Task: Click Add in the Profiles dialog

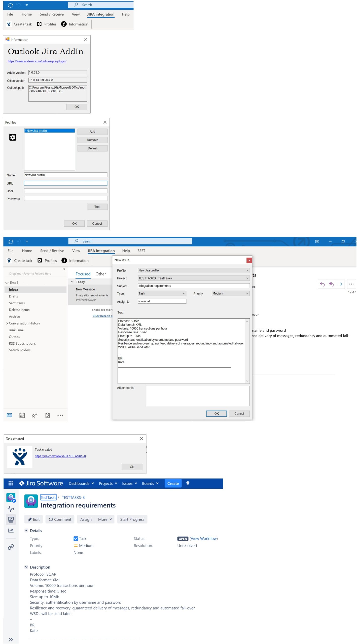Action: click(92, 132)
